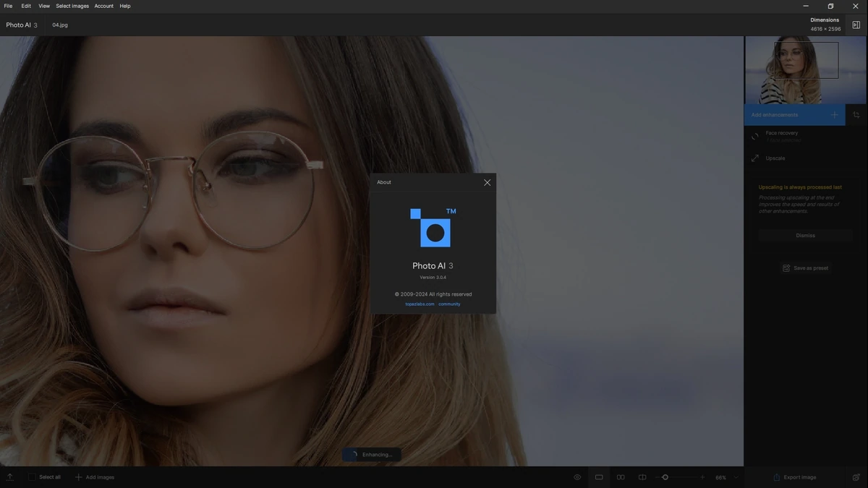
Task: Click the Enhancing progress indicator
Action: click(372, 455)
